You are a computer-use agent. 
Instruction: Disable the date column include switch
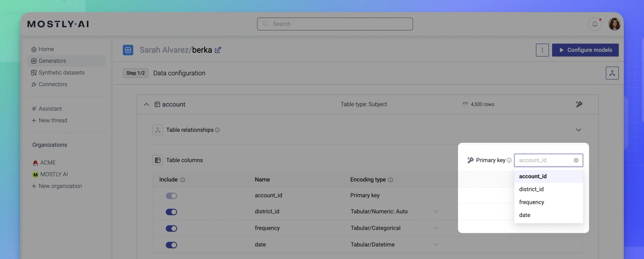(171, 245)
